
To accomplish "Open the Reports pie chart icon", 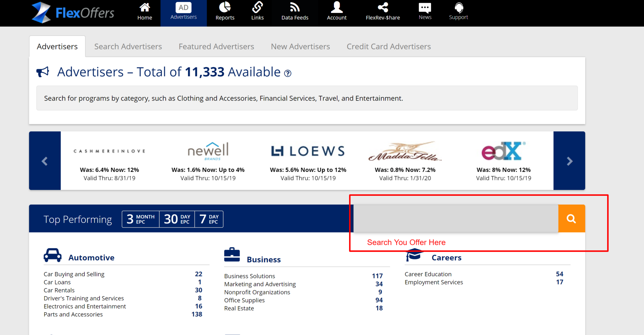I will point(225,7).
